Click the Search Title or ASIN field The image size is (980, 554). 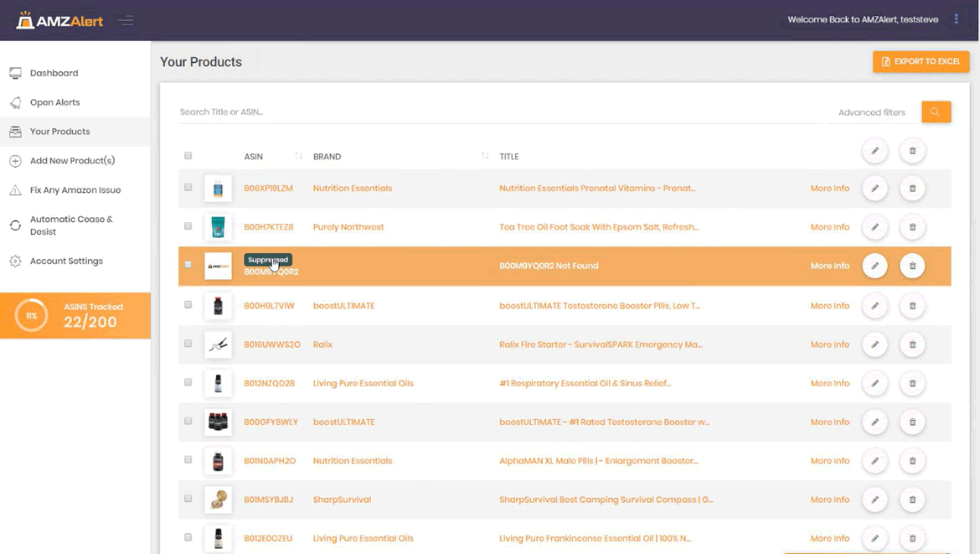click(500, 112)
